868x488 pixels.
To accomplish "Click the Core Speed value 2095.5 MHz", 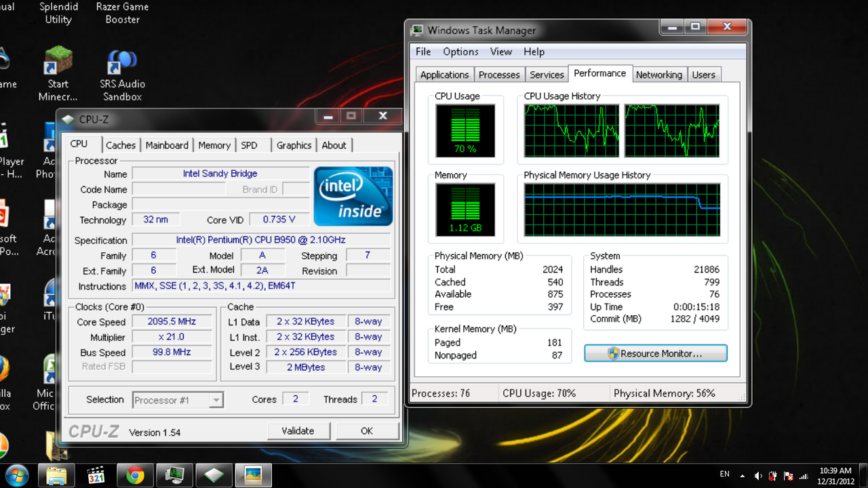I will coord(172,321).
